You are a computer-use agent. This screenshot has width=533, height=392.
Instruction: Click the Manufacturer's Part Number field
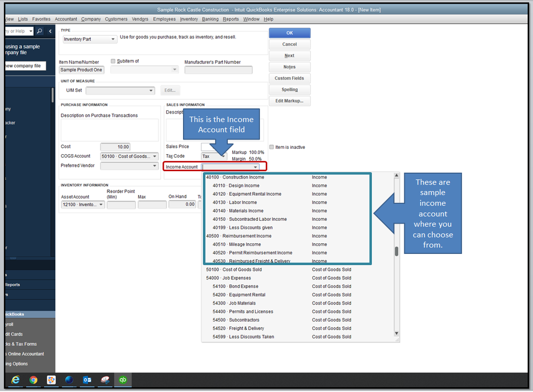218,70
